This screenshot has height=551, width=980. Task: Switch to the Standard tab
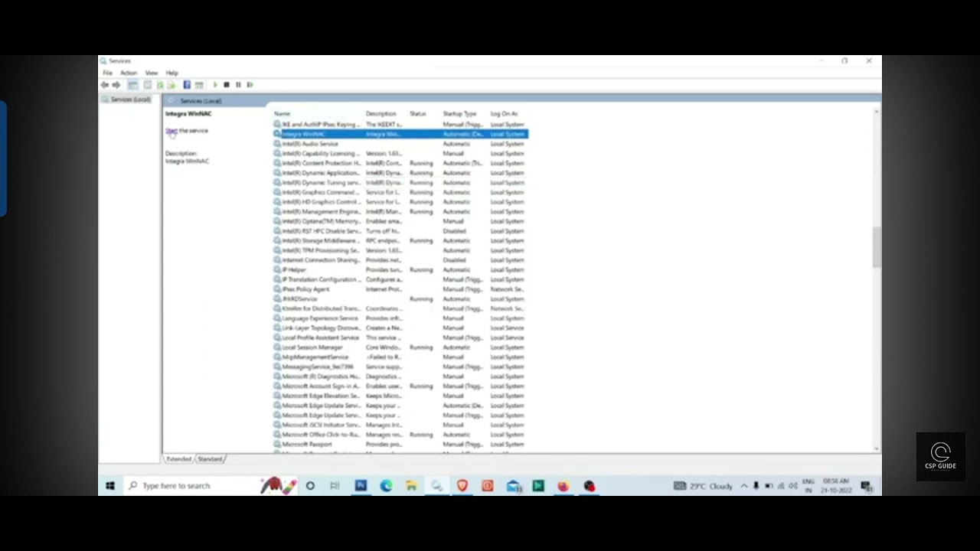210,459
